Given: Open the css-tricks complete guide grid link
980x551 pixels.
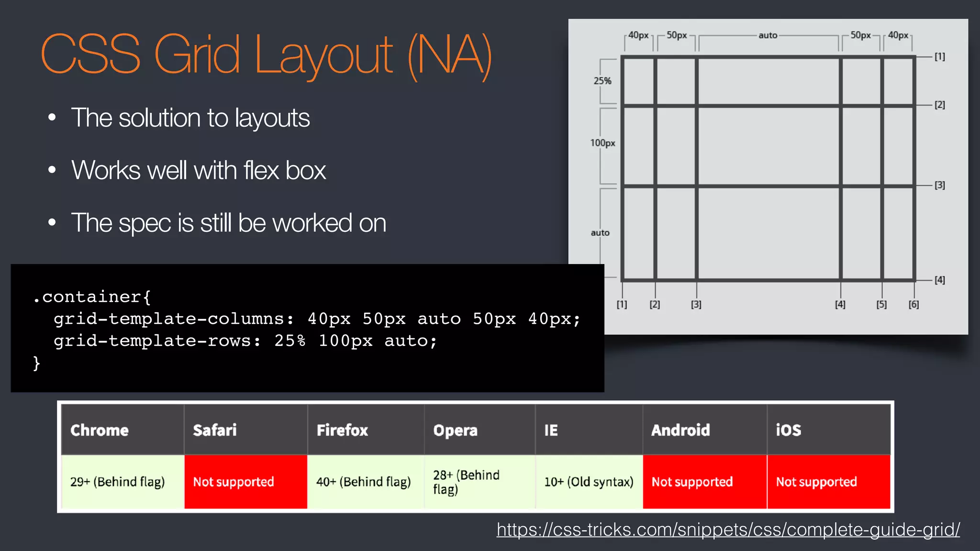Looking at the screenshot, I should [728, 529].
